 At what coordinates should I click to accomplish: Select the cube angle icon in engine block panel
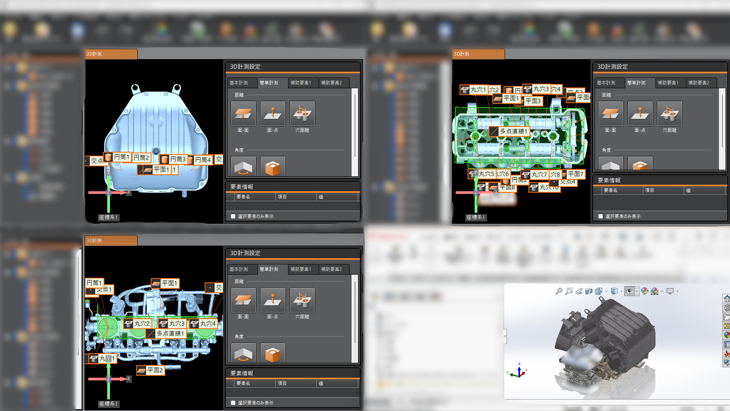[273, 352]
